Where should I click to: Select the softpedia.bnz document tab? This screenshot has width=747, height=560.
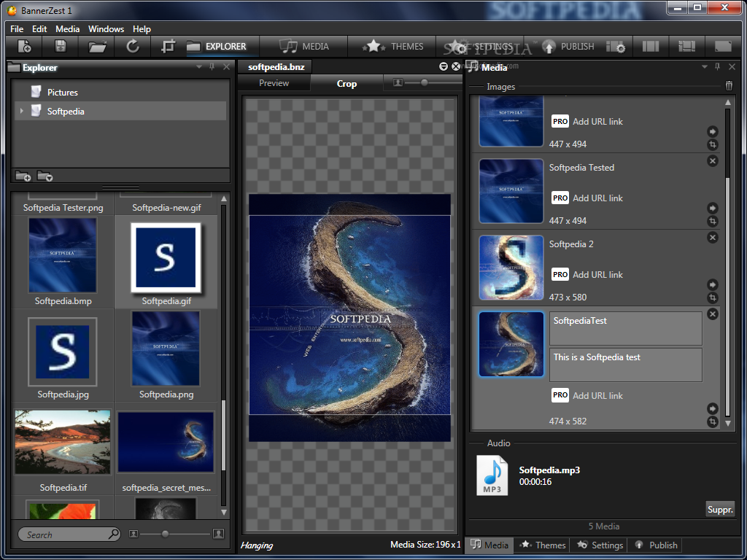pos(276,67)
